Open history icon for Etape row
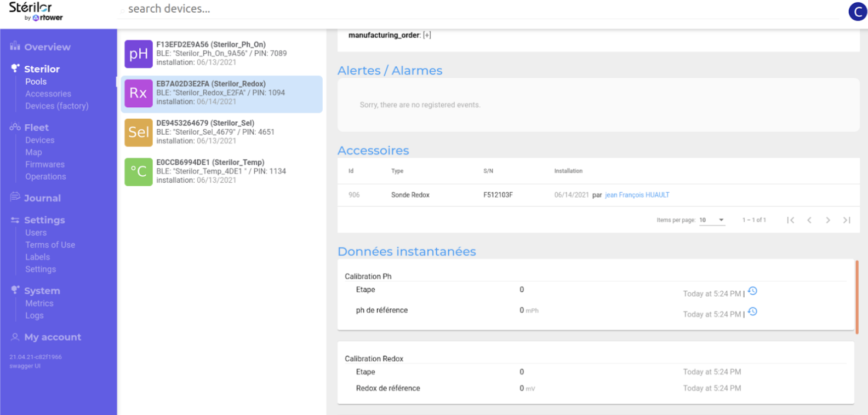868x415 pixels. [752, 291]
